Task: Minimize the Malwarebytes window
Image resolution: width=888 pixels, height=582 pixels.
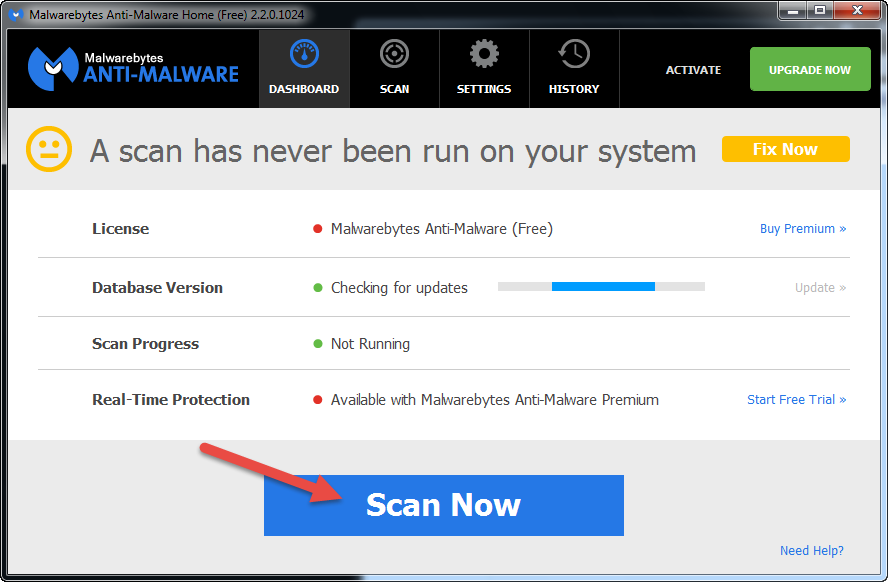Action: (x=792, y=11)
